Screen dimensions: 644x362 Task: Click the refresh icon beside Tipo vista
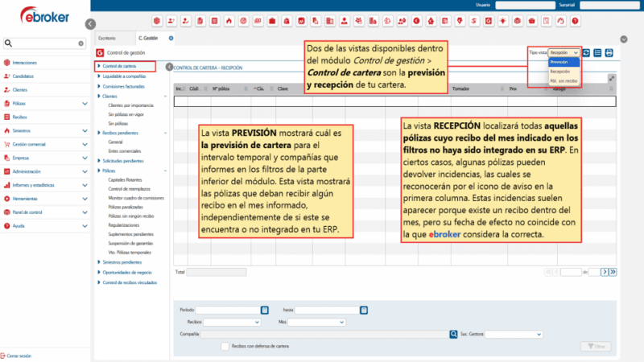pos(586,53)
